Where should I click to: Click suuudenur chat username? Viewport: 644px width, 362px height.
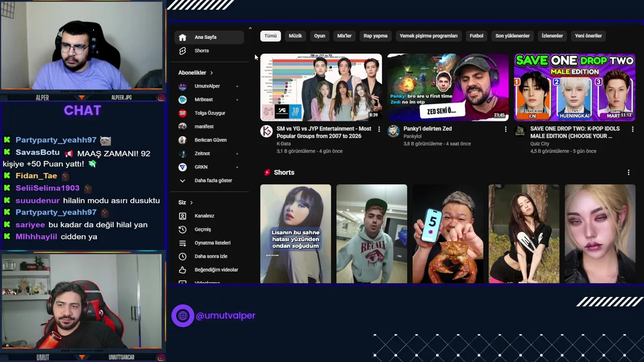pos(38,201)
